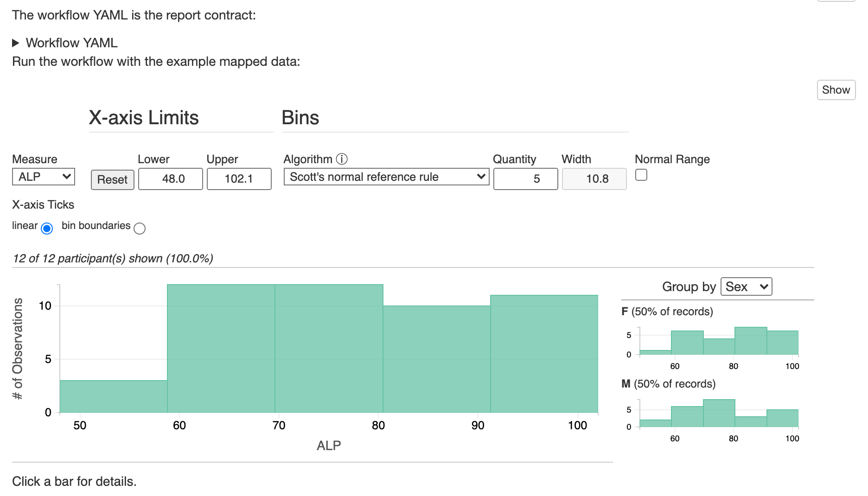
Task: Open the Algorithm dropdown for bins
Action: click(x=386, y=177)
